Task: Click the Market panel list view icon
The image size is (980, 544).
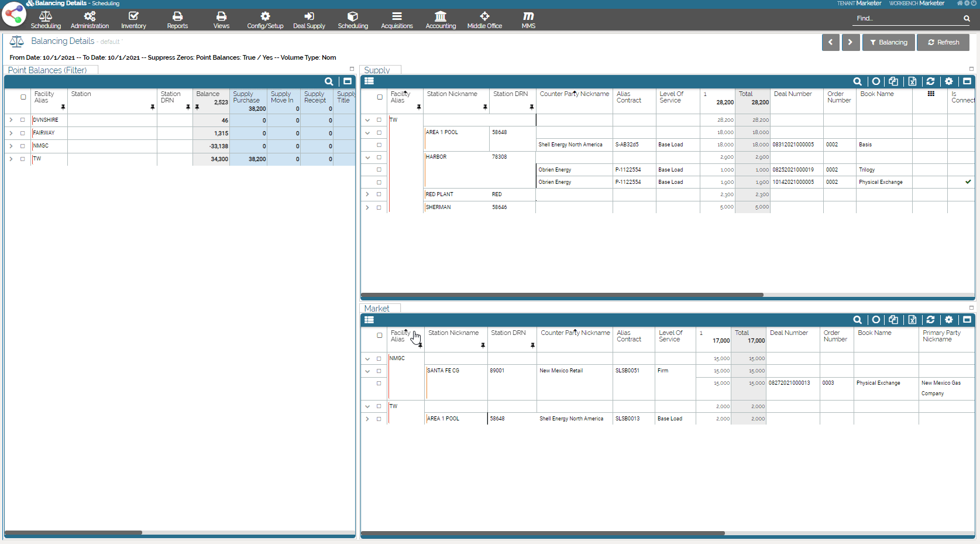Action: 369,320
